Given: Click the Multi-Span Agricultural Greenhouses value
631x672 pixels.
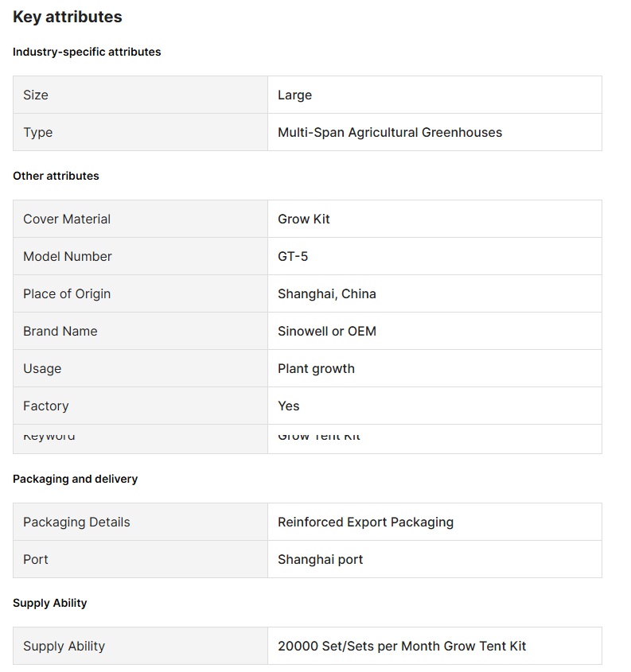Looking at the screenshot, I should [x=390, y=132].
